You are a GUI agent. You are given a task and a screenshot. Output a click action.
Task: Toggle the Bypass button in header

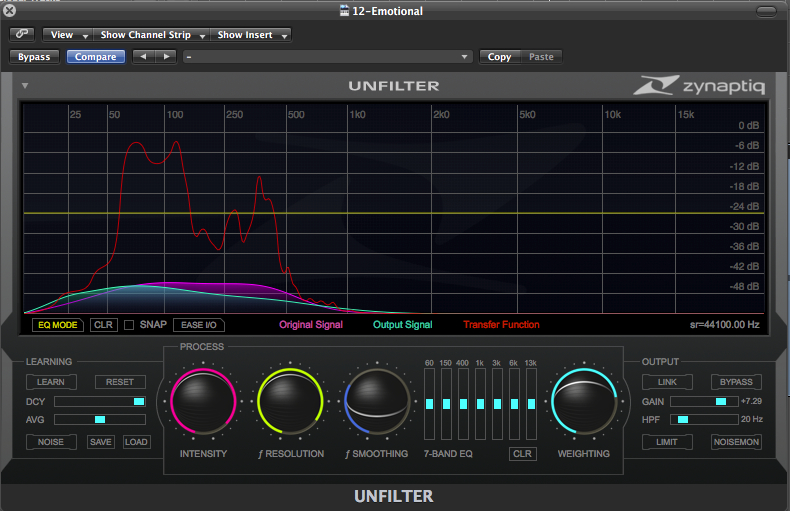(x=34, y=57)
